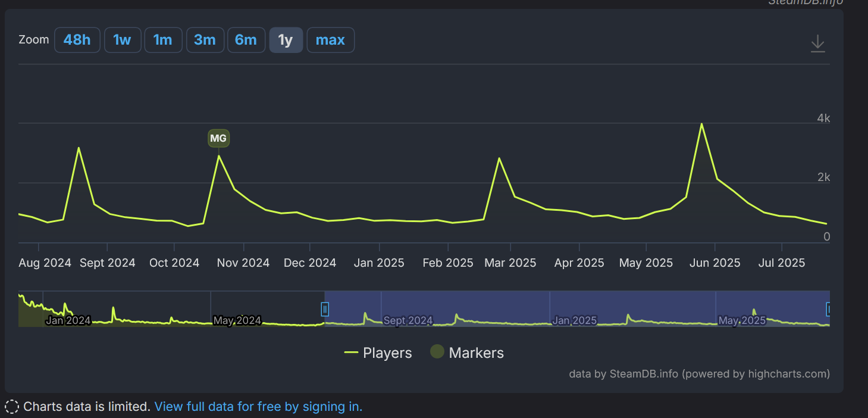Click the Jun 2025 axis label
Viewport: 868px width, 418px height.
tap(715, 263)
